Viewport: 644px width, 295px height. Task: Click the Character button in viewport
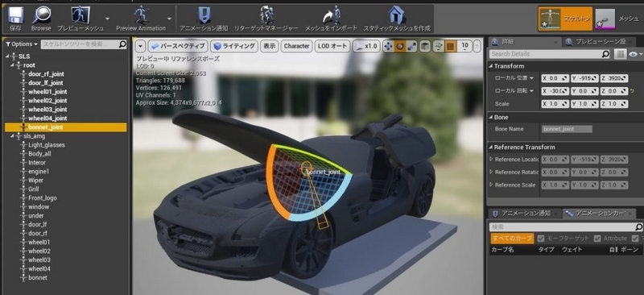click(x=296, y=46)
